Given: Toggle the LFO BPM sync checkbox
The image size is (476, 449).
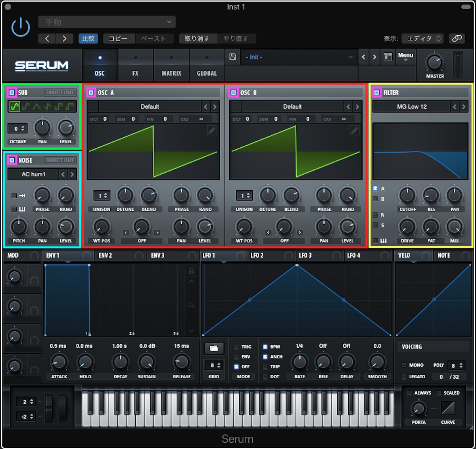Looking at the screenshot, I should coord(265,347).
